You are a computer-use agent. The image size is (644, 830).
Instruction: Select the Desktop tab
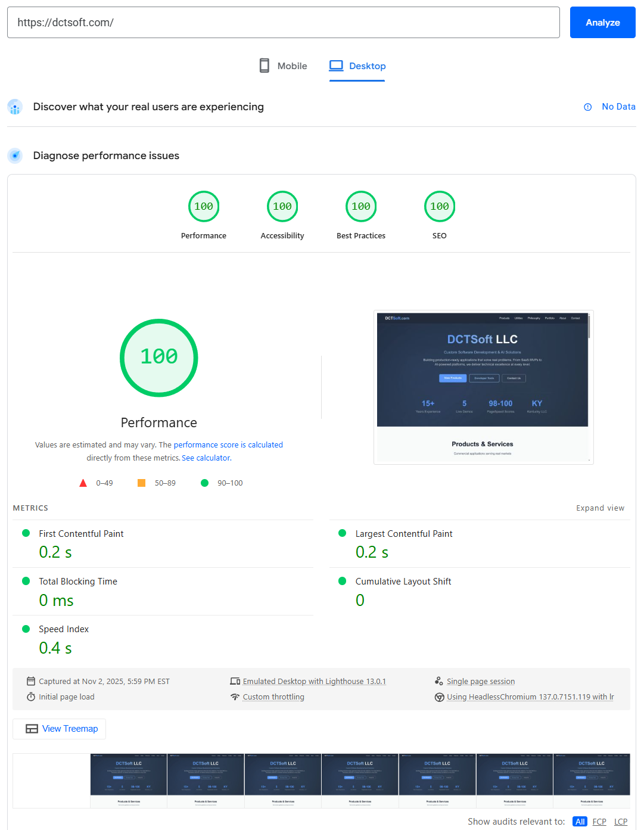click(x=357, y=66)
